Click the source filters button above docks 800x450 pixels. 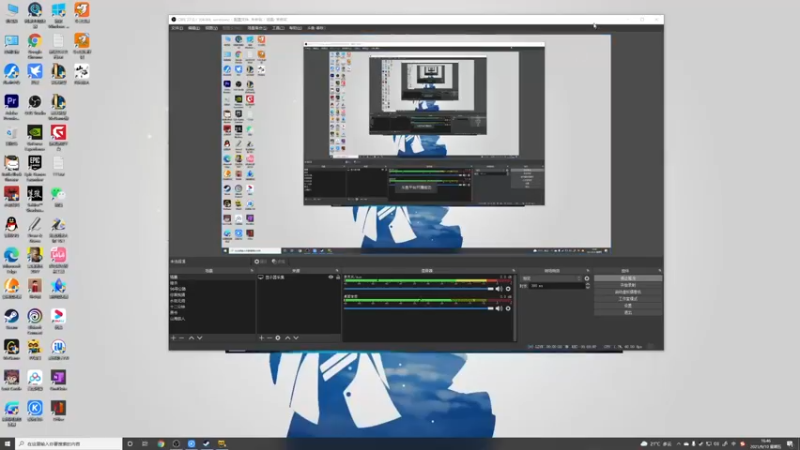click(279, 261)
